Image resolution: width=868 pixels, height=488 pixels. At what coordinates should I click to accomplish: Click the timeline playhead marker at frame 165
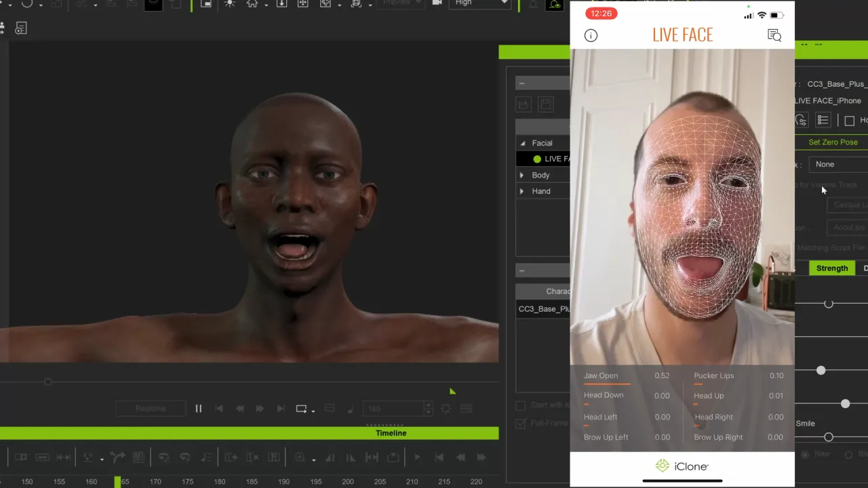117,481
